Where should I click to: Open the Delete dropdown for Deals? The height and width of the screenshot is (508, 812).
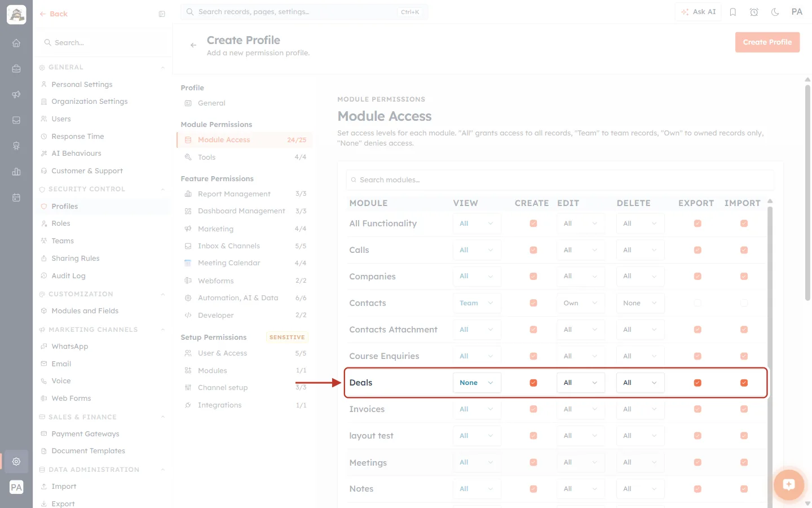point(640,383)
